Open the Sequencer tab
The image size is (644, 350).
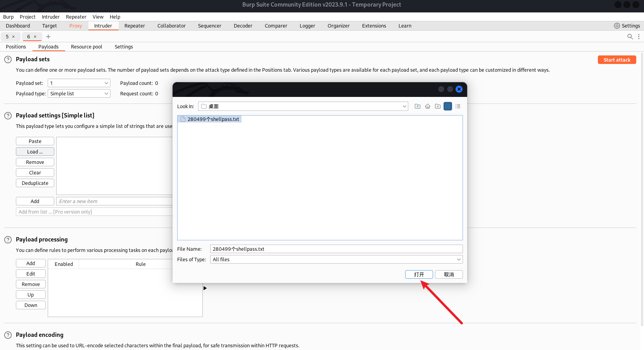[x=210, y=26]
